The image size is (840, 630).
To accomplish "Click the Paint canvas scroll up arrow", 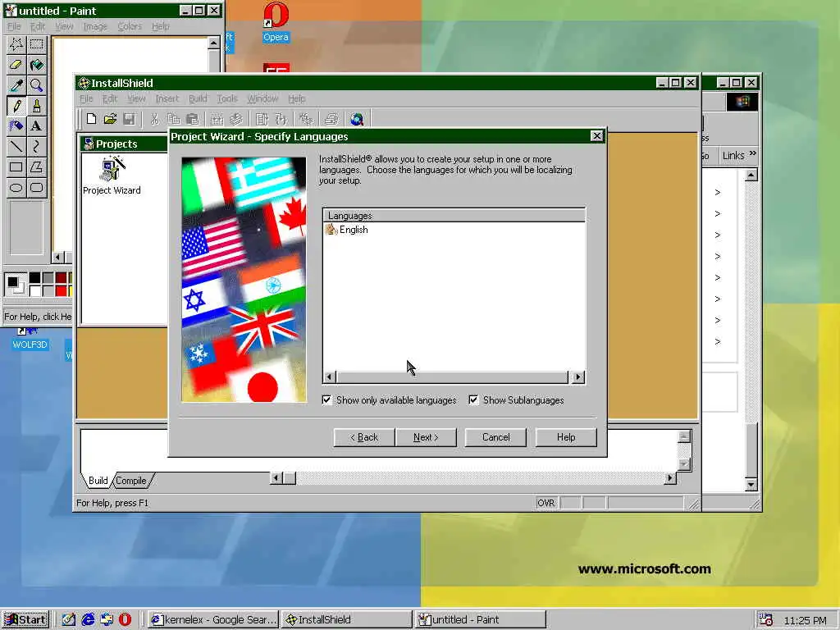I will [214, 43].
